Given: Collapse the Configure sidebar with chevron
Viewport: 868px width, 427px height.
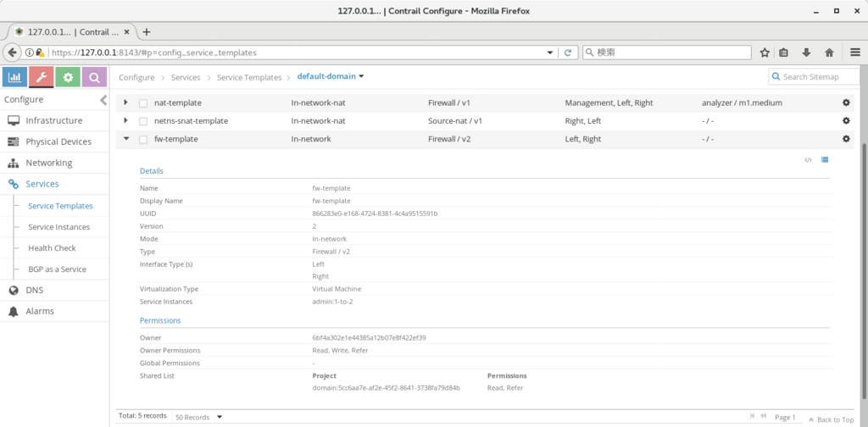Looking at the screenshot, I should click(103, 100).
